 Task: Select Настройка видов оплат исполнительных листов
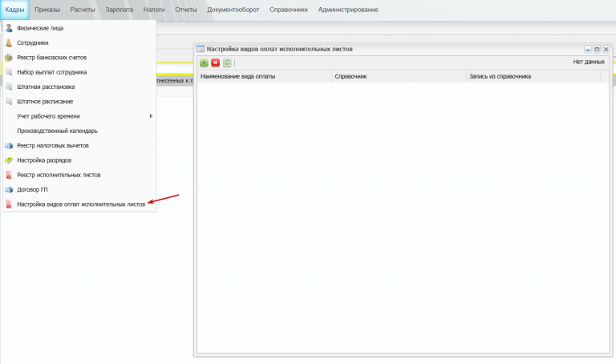(79, 204)
